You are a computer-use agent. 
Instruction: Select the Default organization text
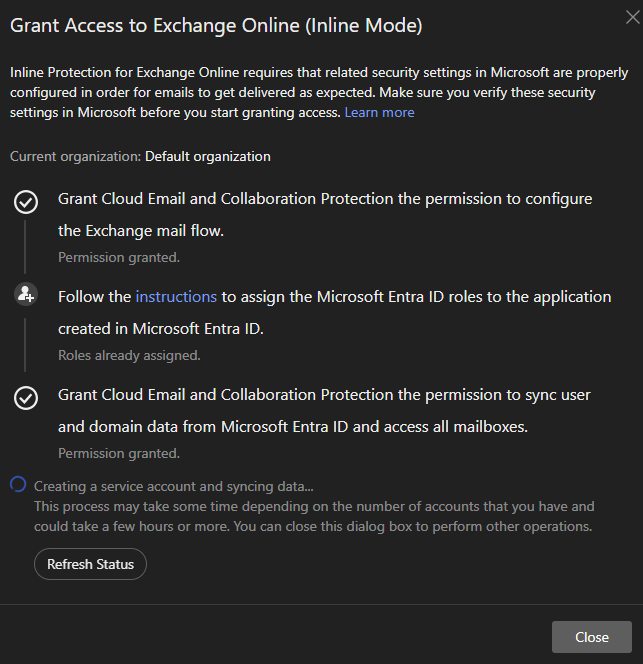point(207,156)
